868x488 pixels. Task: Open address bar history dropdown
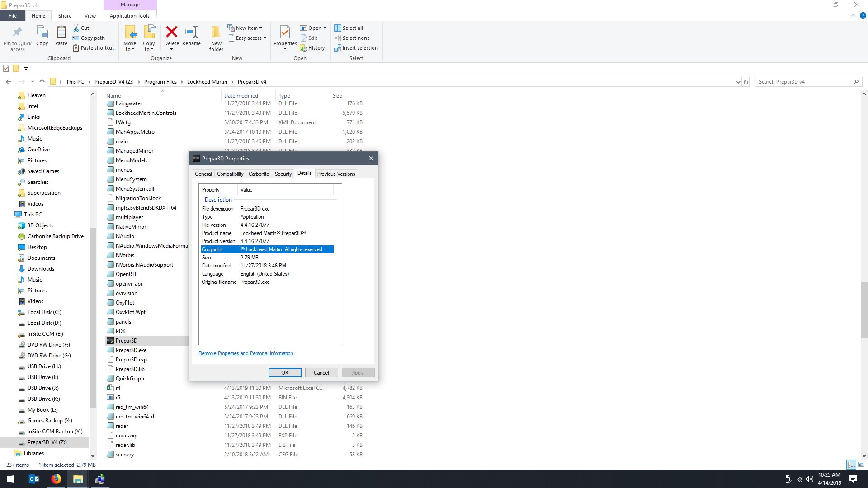click(738, 82)
